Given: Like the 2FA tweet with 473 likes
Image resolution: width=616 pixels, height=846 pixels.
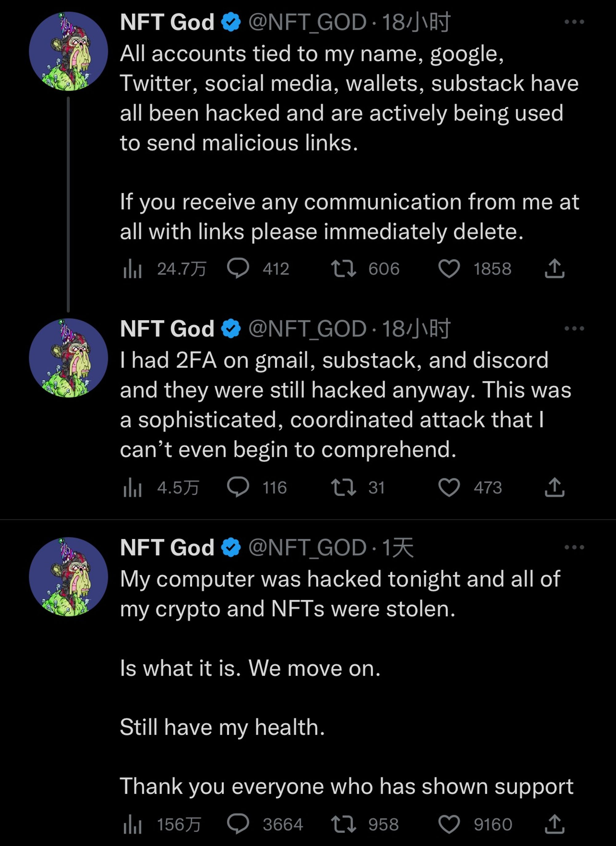Looking at the screenshot, I should coord(449,487).
